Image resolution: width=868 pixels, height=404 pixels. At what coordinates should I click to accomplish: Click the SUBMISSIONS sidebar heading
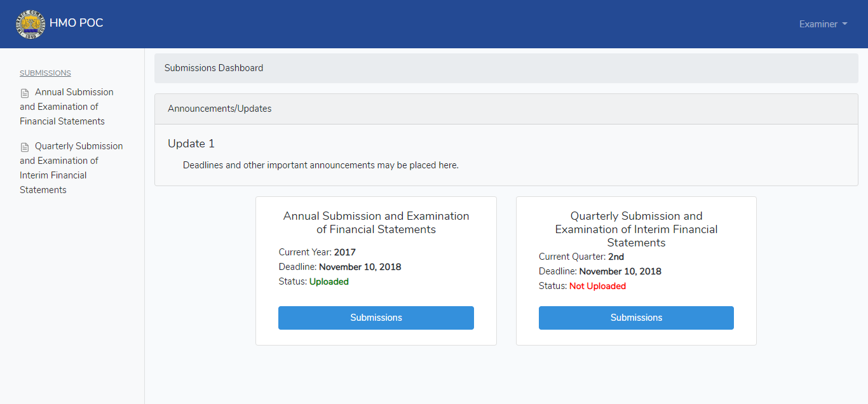coord(45,73)
